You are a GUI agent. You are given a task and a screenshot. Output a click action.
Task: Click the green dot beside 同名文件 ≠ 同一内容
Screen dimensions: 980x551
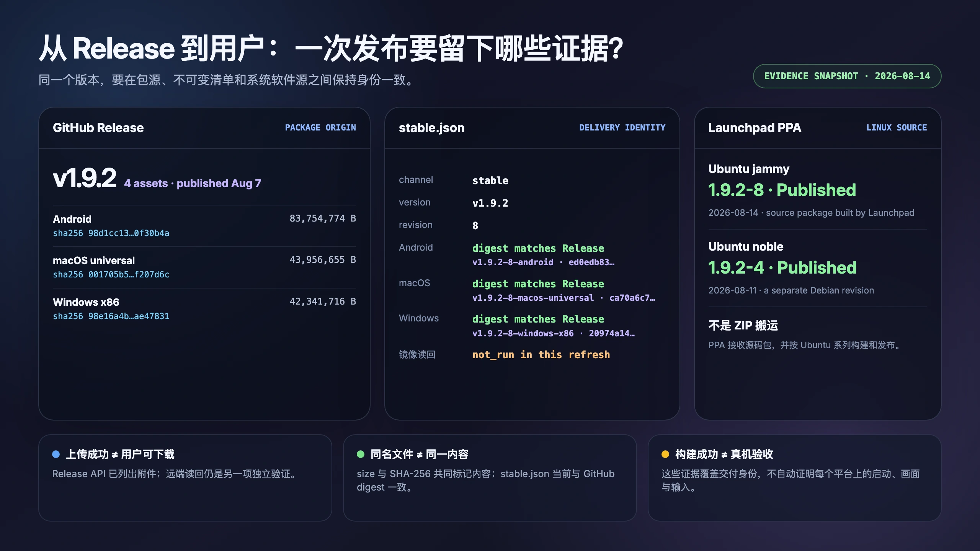(x=361, y=454)
